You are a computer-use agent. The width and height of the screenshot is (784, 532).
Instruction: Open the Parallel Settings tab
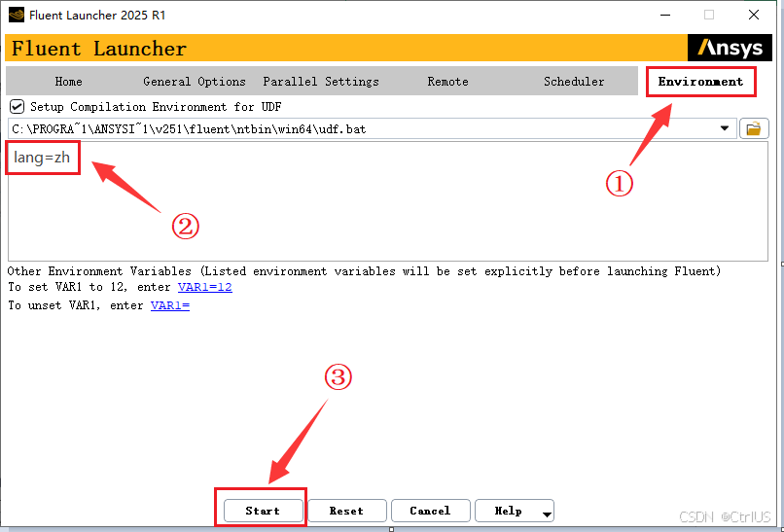coord(321,82)
